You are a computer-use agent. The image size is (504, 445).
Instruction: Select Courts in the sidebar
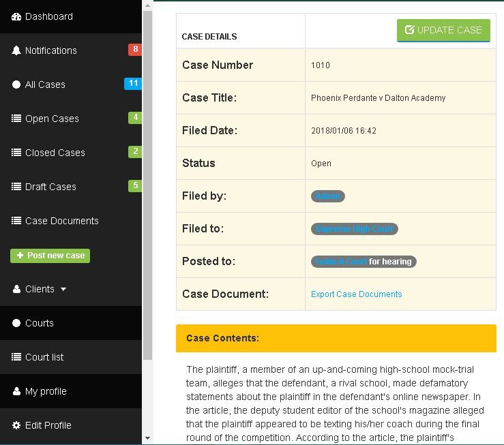click(x=39, y=323)
